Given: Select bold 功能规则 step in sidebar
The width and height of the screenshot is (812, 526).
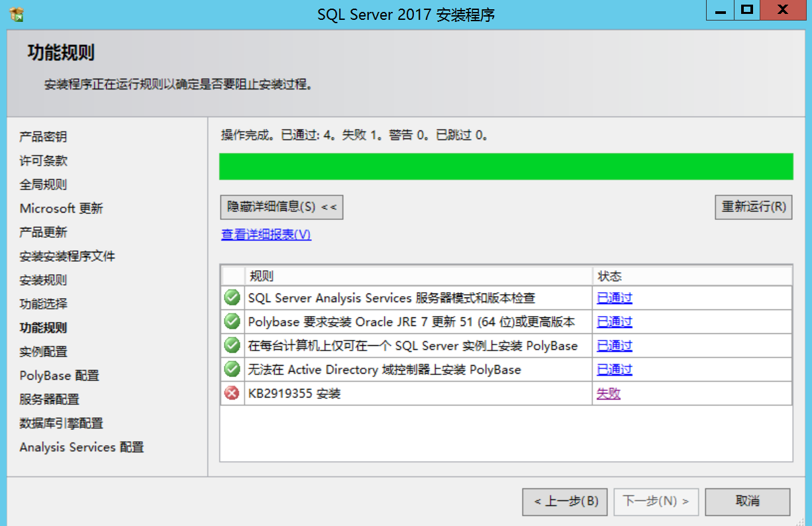Looking at the screenshot, I should [43, 328].
